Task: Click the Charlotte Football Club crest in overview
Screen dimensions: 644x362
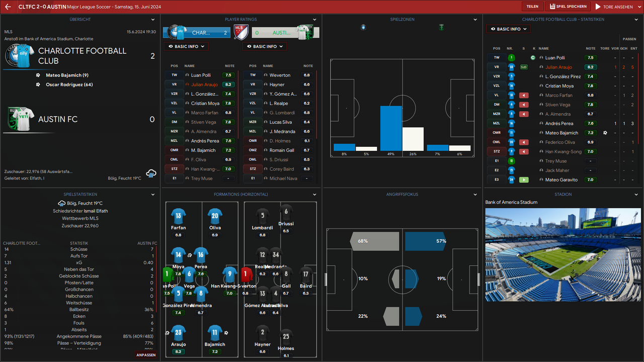Action: point(20,56)
